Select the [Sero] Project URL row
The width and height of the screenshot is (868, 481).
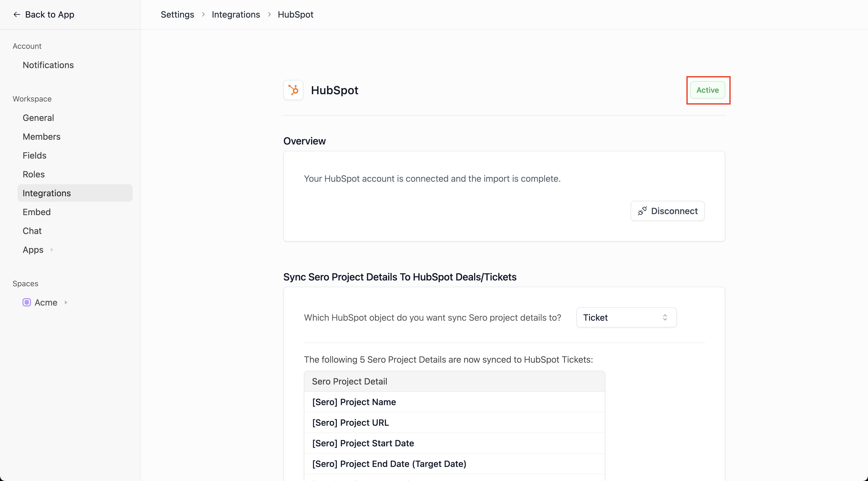pyautogui.click(x=350, y=423)
